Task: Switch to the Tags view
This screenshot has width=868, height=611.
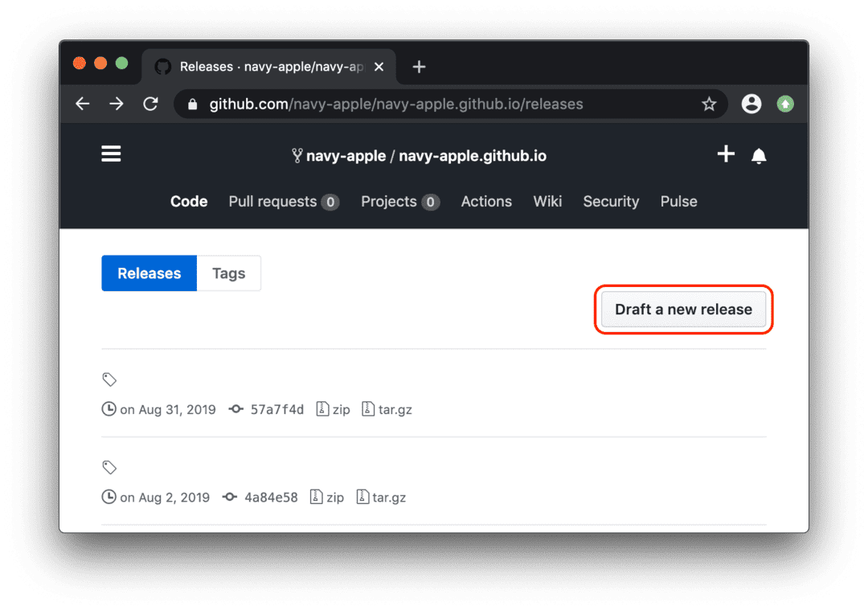Action: 229,273
